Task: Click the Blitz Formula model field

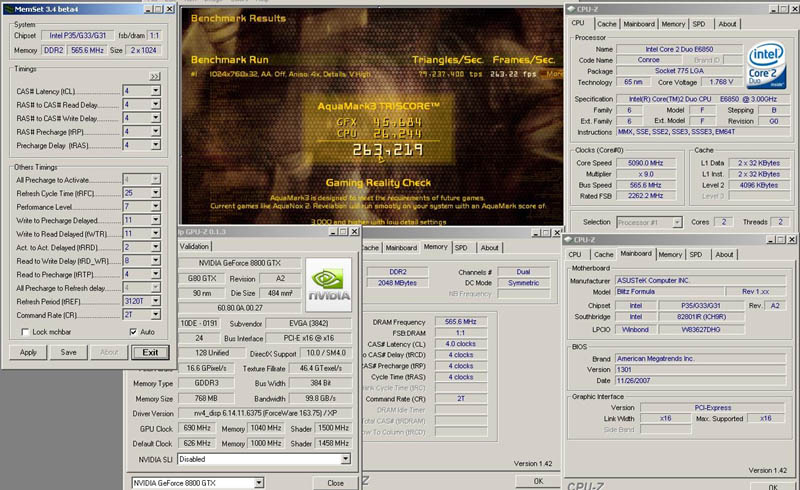Action: [x=669, y=291]
